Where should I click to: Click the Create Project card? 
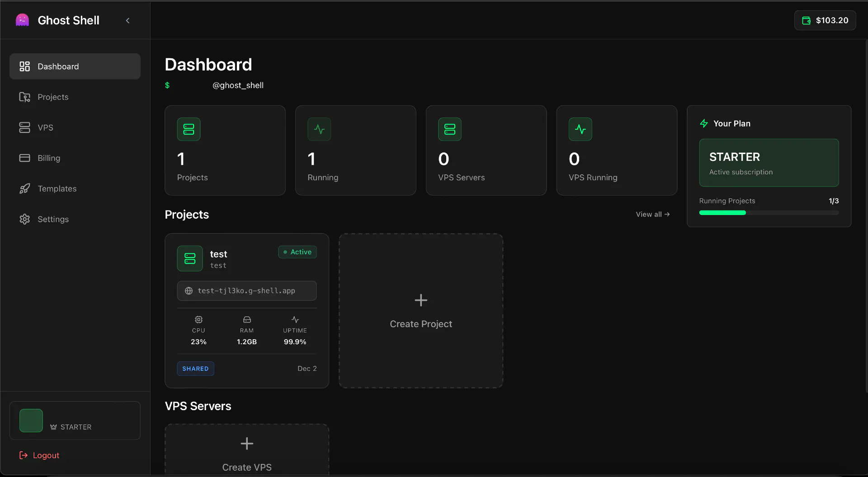421,311
